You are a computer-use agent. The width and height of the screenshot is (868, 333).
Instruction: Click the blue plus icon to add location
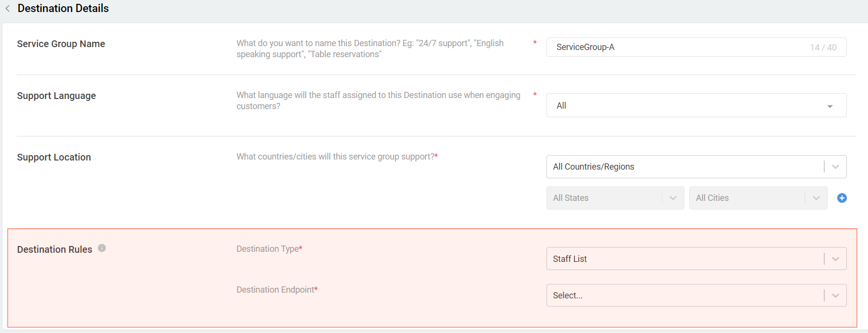coord(842,198)
